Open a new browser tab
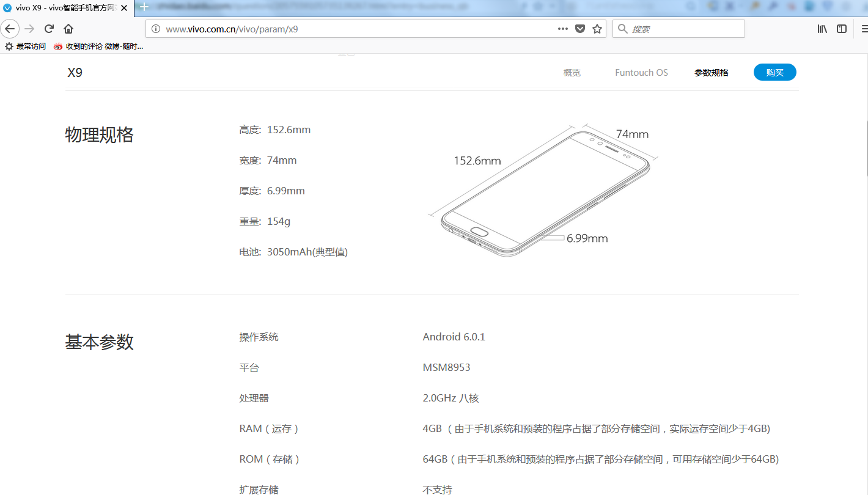 [x=144, y=7]
